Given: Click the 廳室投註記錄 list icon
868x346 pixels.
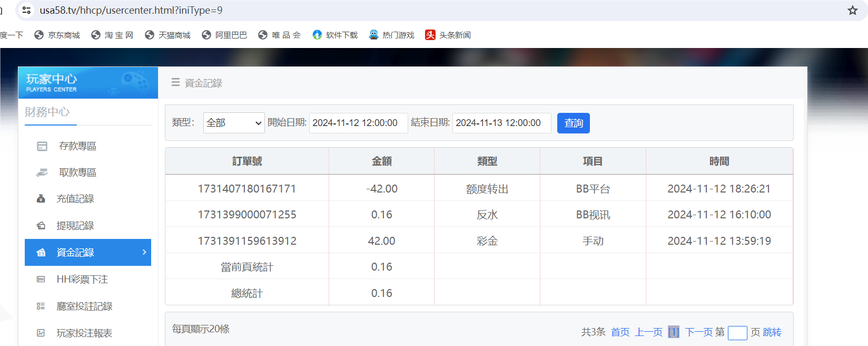Looking at the screenshot, I should [x=41, y=306].
